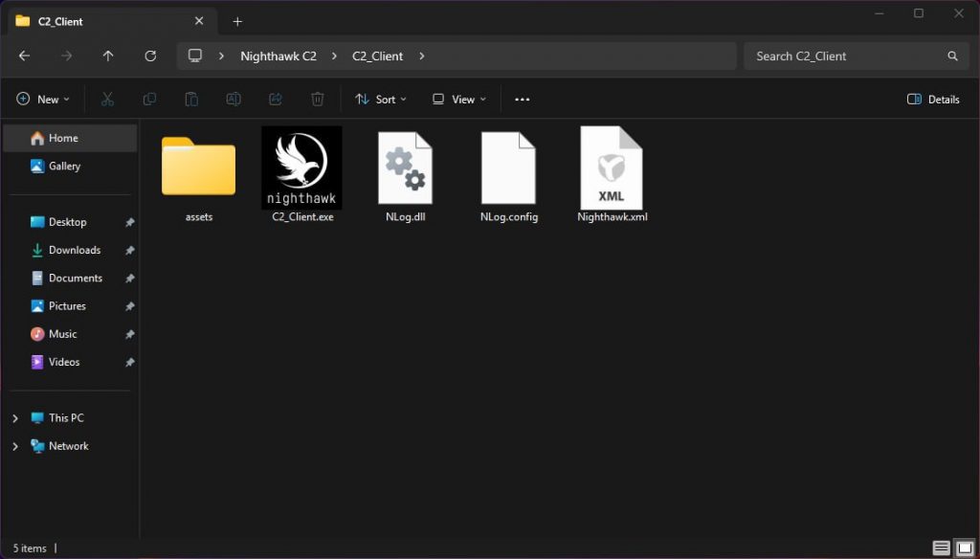
Task: Open the View dropdown menu
Action: tap(459, 100)
